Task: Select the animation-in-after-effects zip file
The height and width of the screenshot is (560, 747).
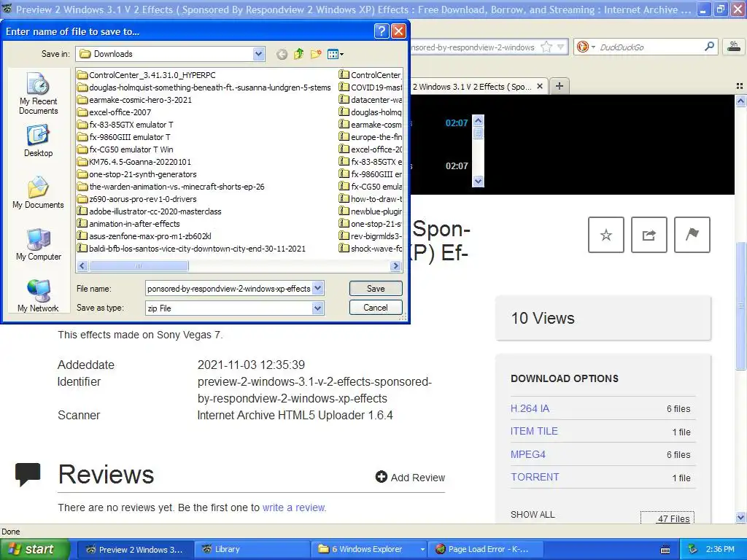Action: 128,223
